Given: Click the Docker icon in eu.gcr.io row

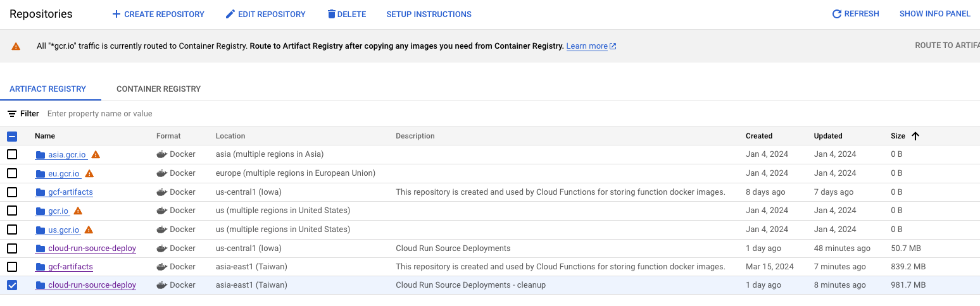Looking at the screenshot, I should (x=161, y=173).
